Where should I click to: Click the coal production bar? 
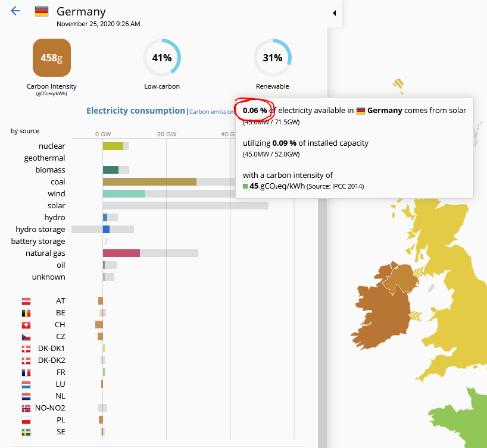tap(149, 181)
